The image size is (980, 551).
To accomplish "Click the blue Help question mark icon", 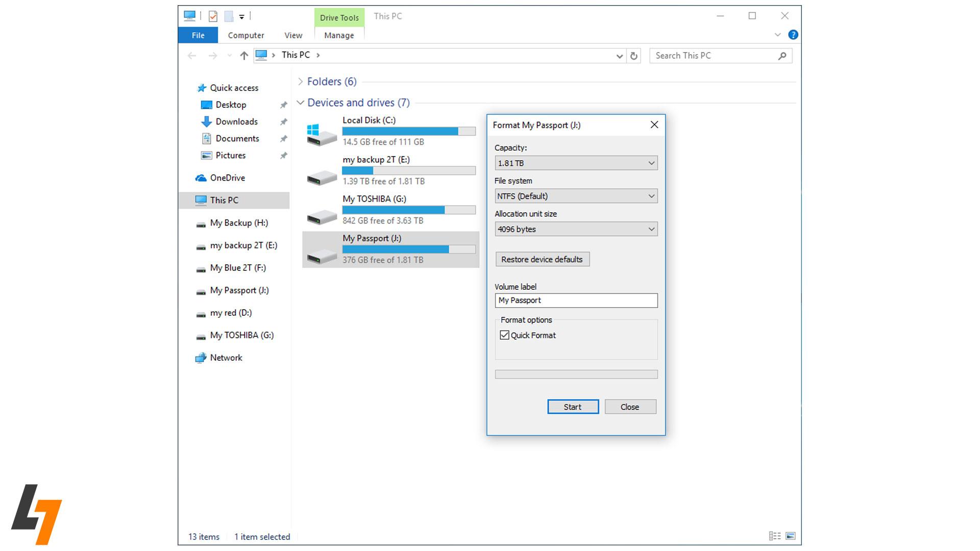I will click(793, 35).
